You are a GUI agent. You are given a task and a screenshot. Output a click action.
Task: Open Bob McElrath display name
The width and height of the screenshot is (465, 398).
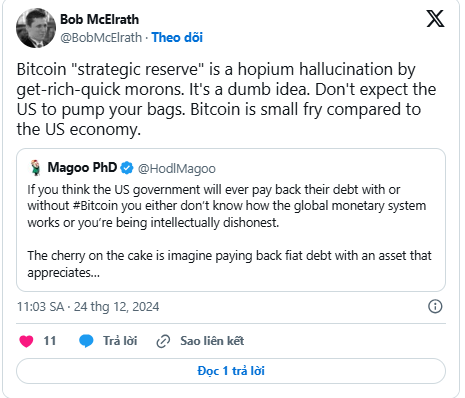tap(99, 19)
